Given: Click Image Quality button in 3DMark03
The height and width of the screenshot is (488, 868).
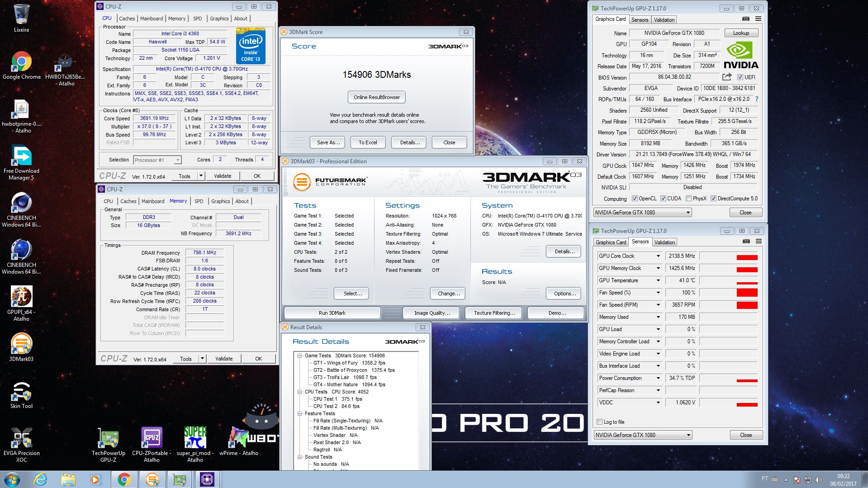Looking at the screenshot, I should [432, 313].
